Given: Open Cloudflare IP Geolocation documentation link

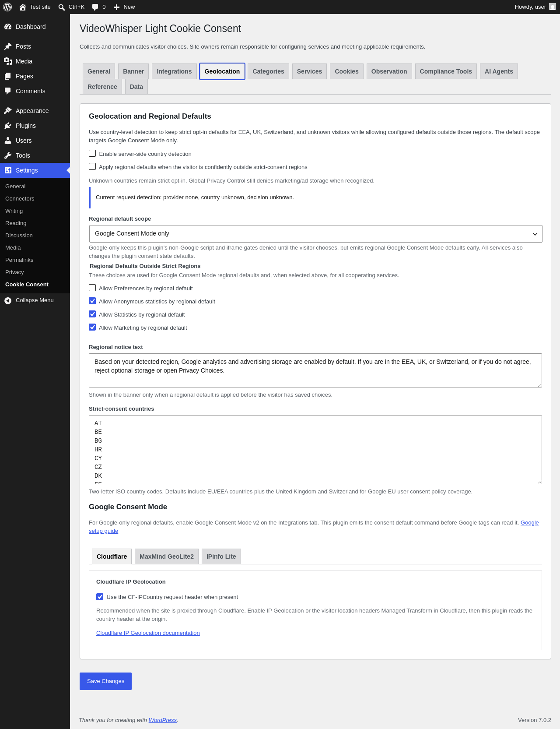Looking at the screenshot, I should tap(148, 633).
